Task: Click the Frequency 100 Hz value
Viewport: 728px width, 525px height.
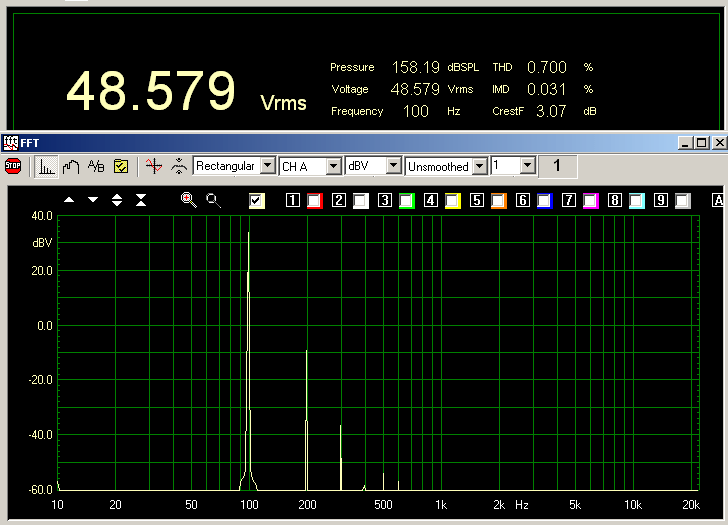Action: click(x=416, y=111)
